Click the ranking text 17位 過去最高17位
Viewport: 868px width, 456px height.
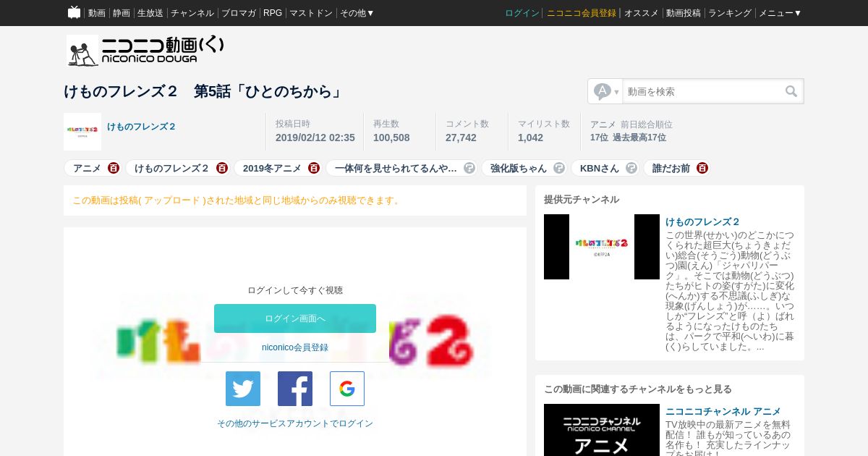click(628, 138)
